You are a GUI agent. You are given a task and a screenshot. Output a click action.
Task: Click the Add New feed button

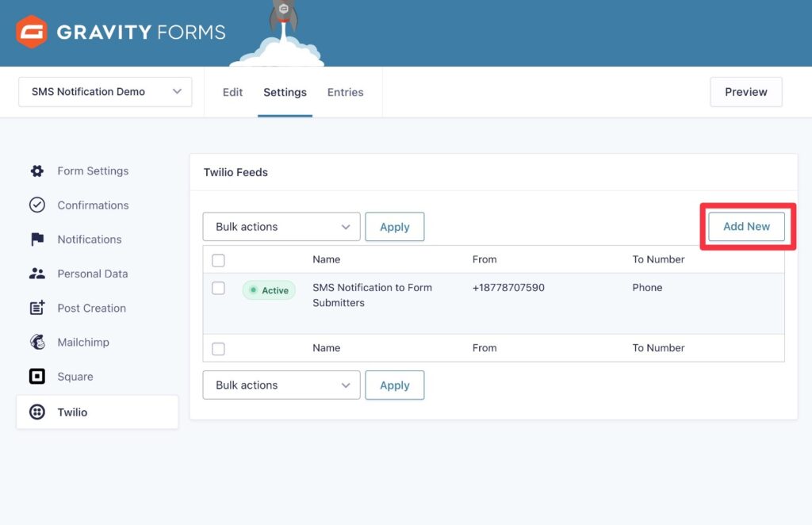[x=746, y=227]
